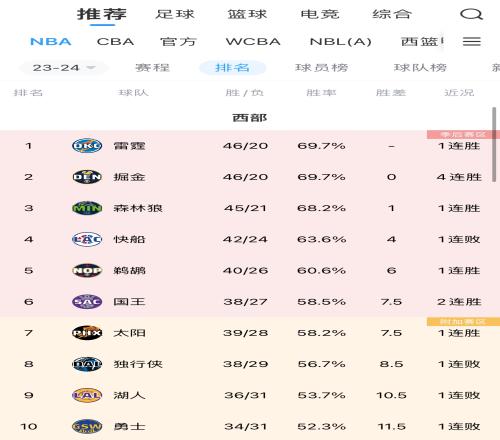Select the WCBA league tab
Image resolution: width=500 pixels, height=440 pixels.
[x=253, y=42]
